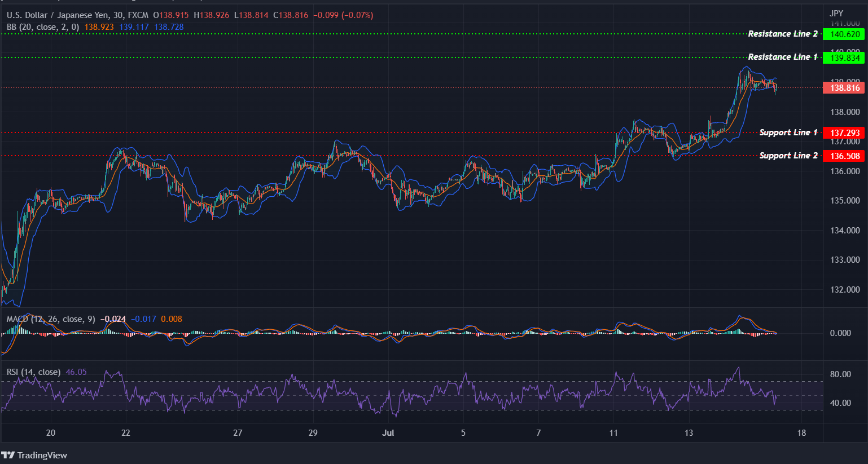
Task: Select the Jul label on the time axis
Action: [389, 434]
